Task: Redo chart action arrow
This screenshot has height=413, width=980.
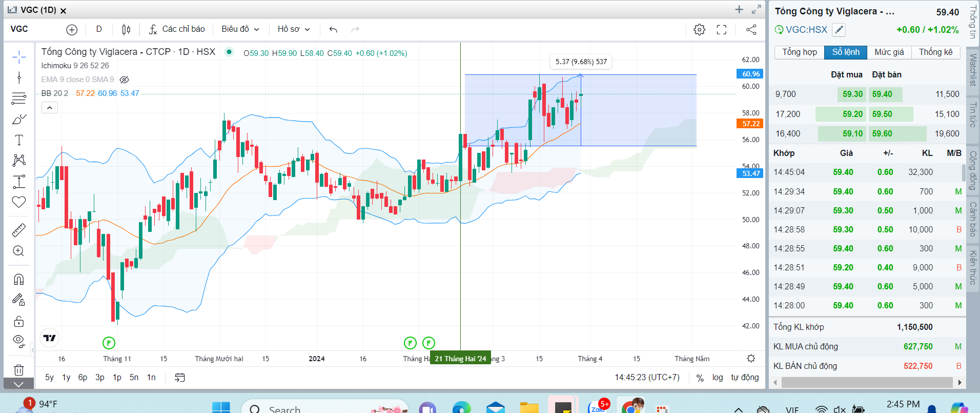Action: tap(355, 30)
